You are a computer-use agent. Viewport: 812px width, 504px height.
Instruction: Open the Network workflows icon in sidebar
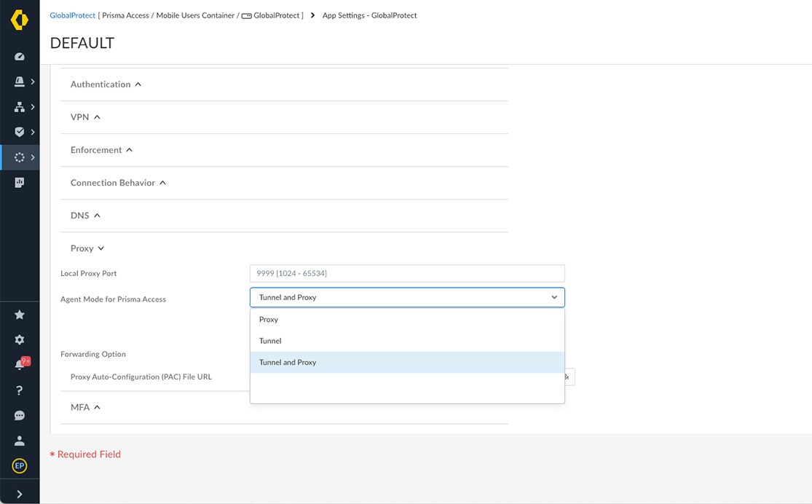pos(20,106)
